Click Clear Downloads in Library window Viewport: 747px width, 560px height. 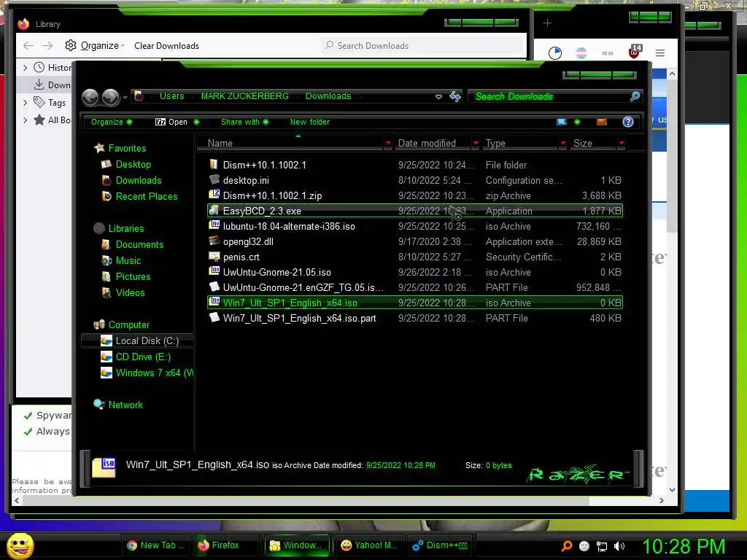(167, 46)
